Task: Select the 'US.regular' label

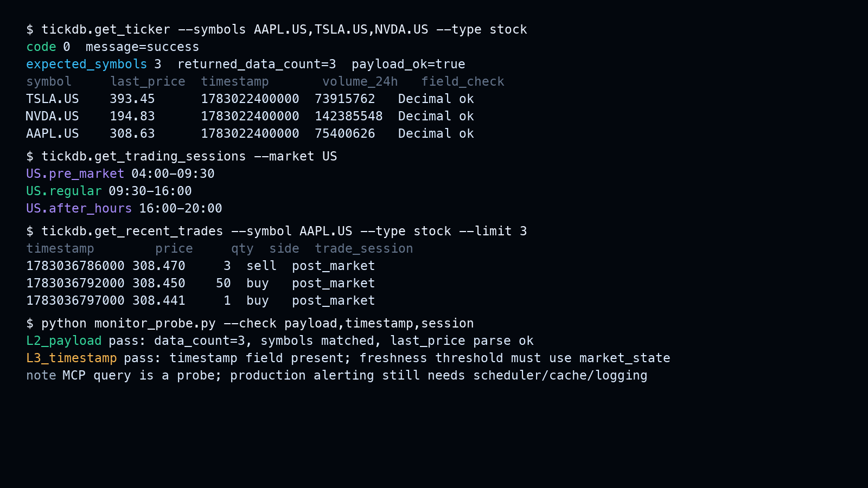Action: point(64,191)
